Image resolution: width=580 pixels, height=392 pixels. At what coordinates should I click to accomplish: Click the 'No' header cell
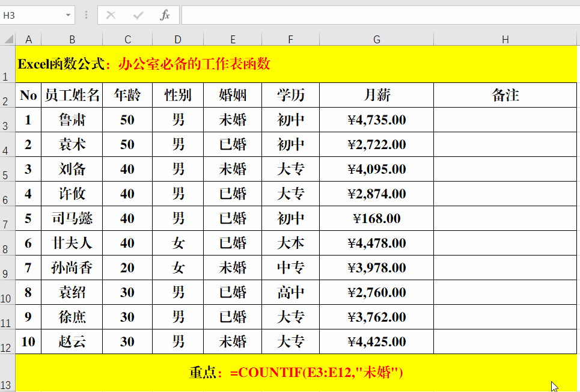pyautogui.click(x=28, y=95)
